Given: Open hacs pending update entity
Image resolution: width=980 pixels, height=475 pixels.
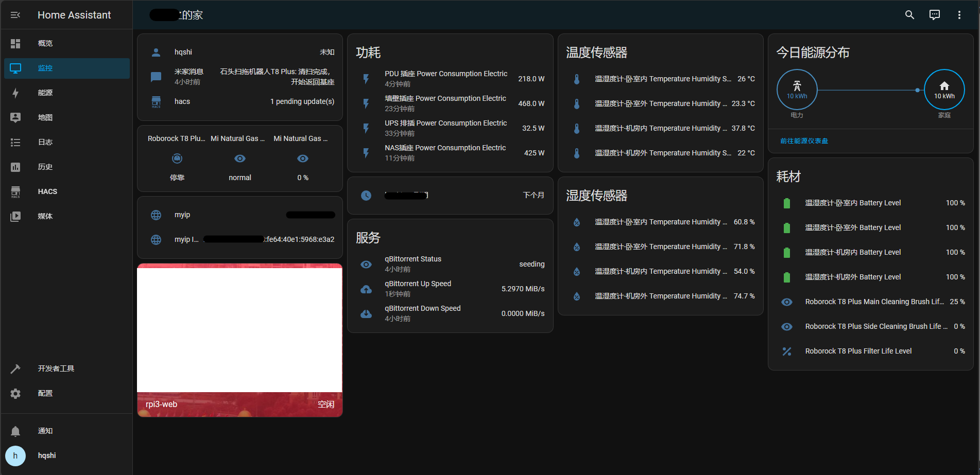Looking at the screenshot, I should click(240, 101).
